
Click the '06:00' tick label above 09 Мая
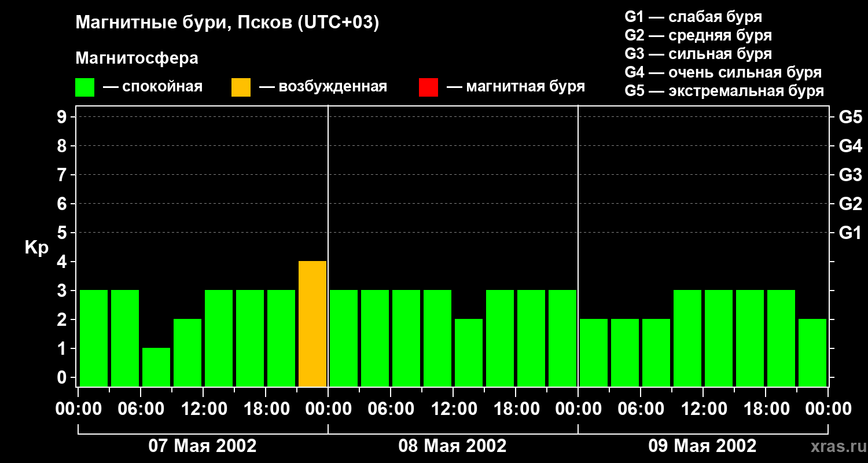tap(641, 409)
